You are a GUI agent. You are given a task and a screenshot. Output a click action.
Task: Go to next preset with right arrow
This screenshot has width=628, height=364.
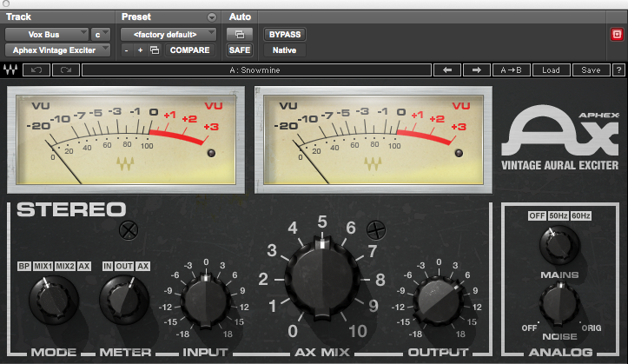click(477, 70)
